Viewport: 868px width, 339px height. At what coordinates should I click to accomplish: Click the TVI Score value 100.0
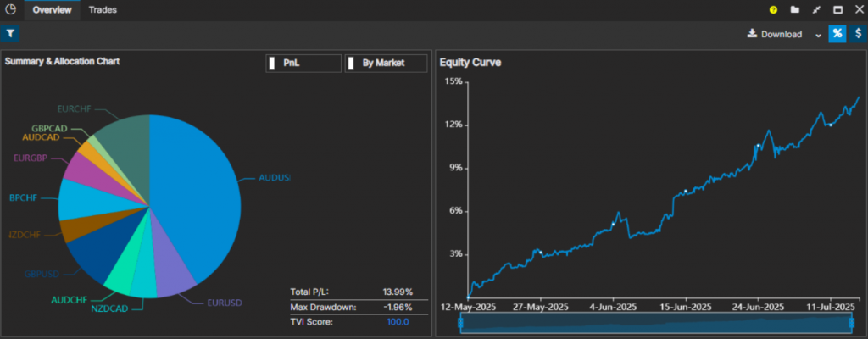tap(398, 322)
